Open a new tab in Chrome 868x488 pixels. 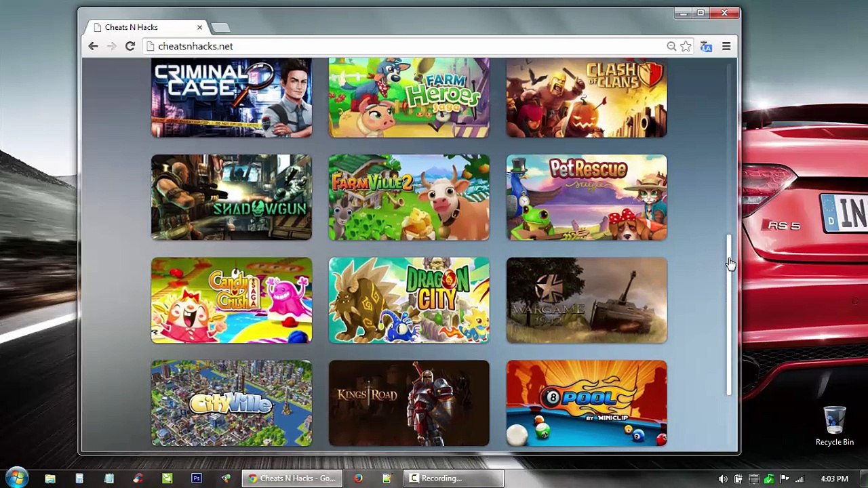pyautogui.click(x=220, y=27)
